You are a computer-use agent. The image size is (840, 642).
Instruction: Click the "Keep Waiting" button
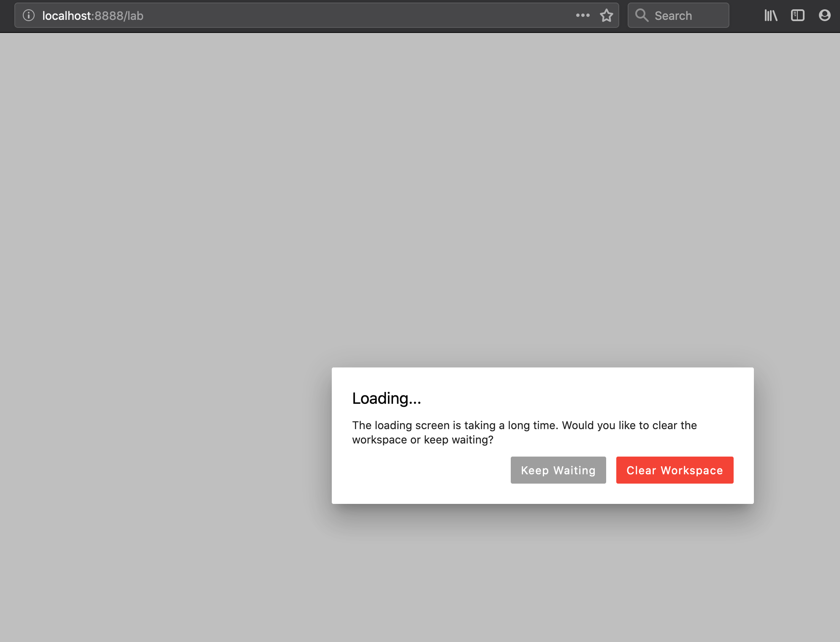[558, 470]
